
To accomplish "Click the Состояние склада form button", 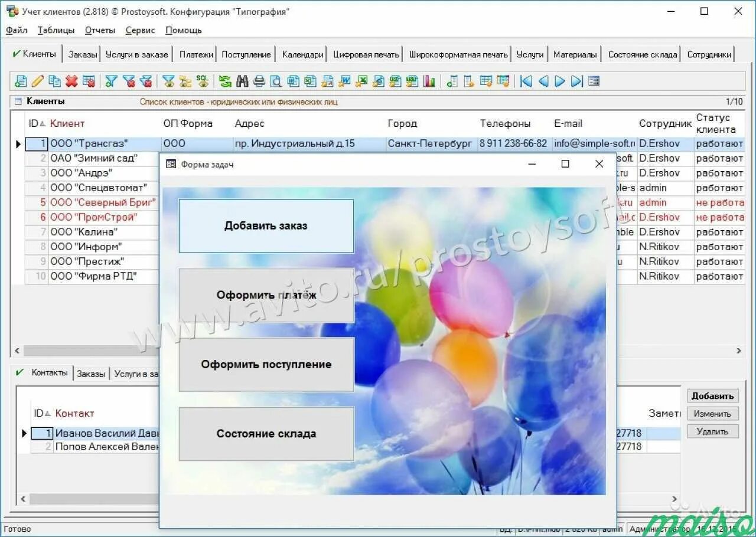I will point(266,434).
